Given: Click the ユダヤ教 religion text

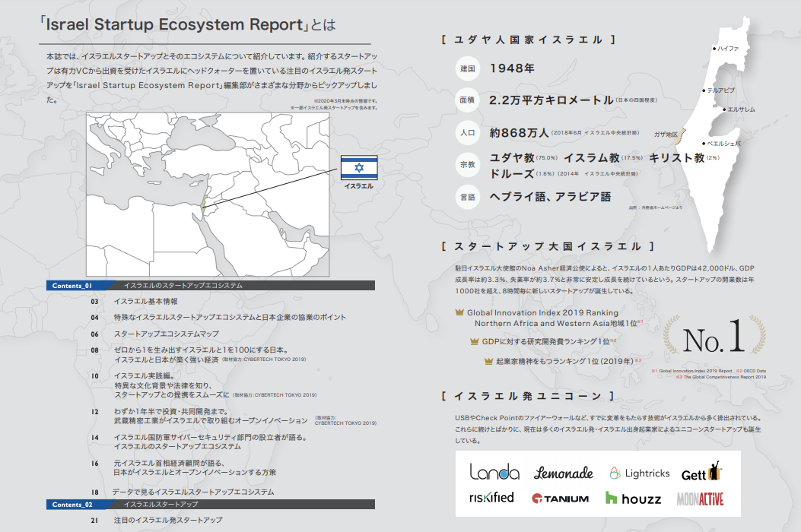Looking at the screenshot, I should [513, 158].
